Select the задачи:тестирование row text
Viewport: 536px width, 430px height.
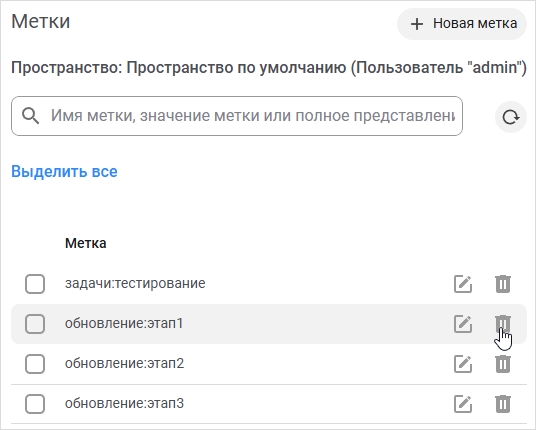(x=135, y=283)
